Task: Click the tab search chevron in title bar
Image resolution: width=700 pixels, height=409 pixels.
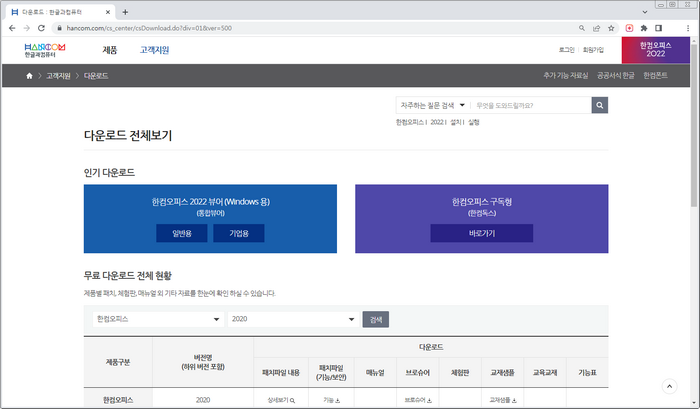Action: point(645,12)
